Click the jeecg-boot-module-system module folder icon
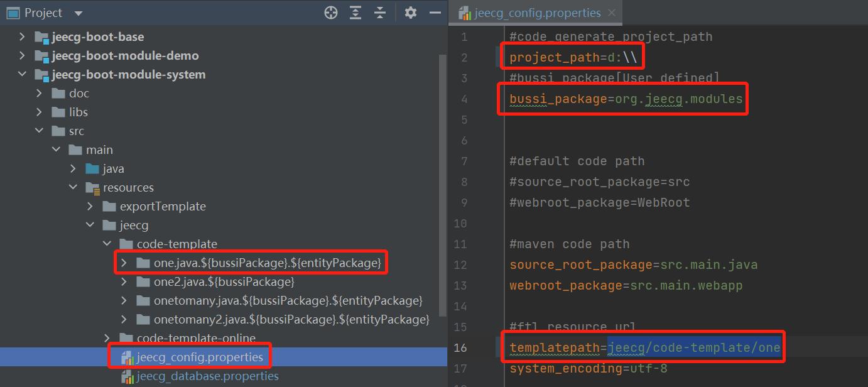868x387 pixels. [x=41, y=75]
